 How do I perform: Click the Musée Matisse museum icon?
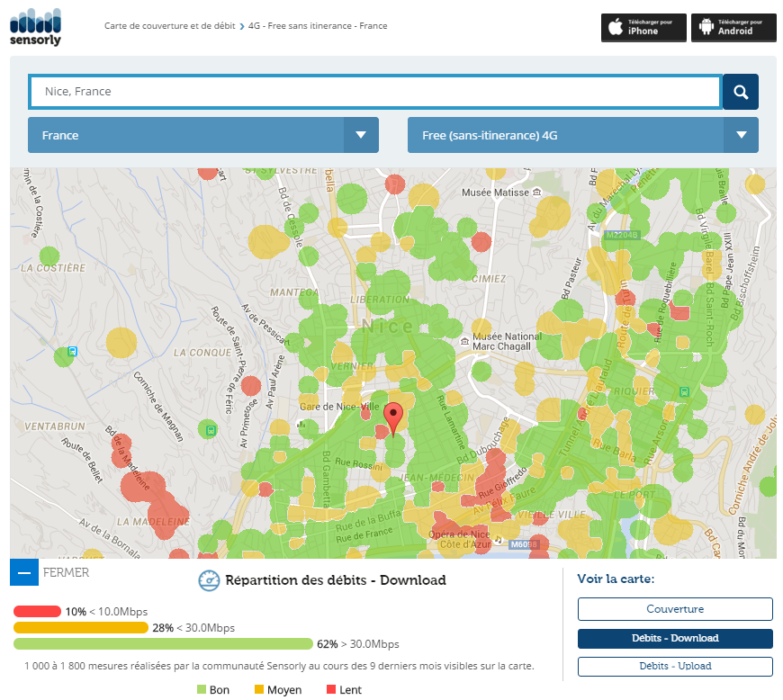click(x=536, y=193)
